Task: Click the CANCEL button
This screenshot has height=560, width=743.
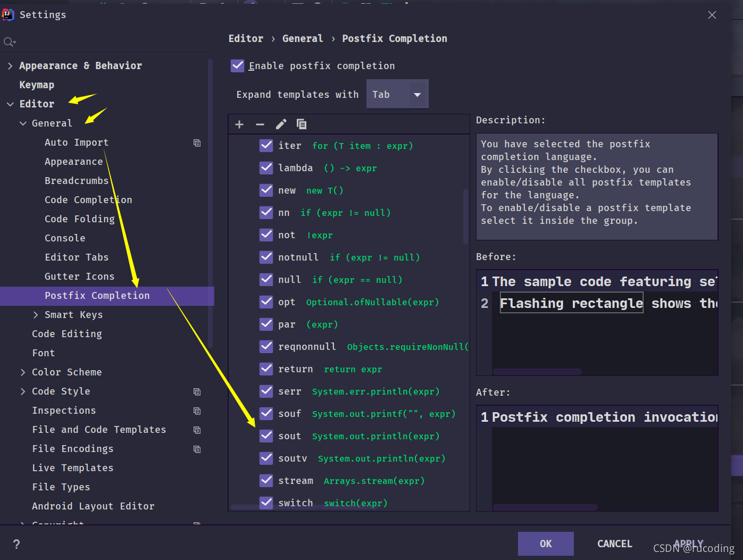Action: coord(615,544)
